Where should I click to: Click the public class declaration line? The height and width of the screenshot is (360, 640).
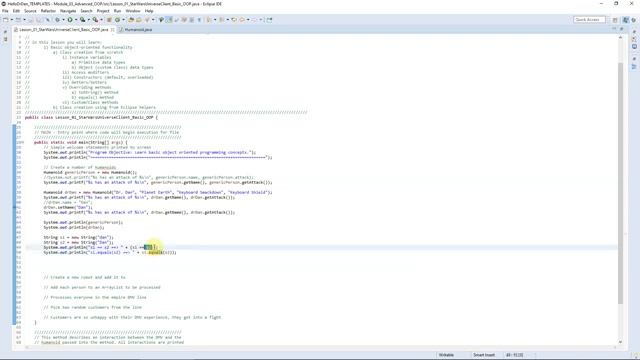click(91, 118)
